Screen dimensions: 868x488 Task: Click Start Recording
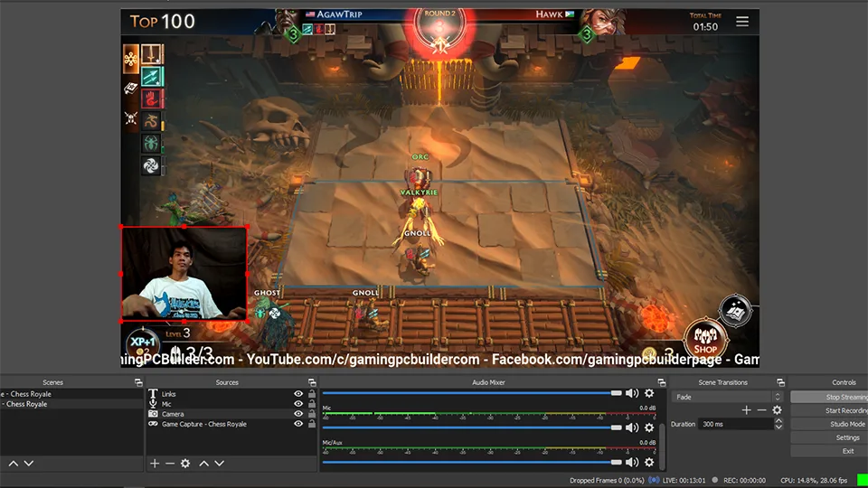[829, 410]
